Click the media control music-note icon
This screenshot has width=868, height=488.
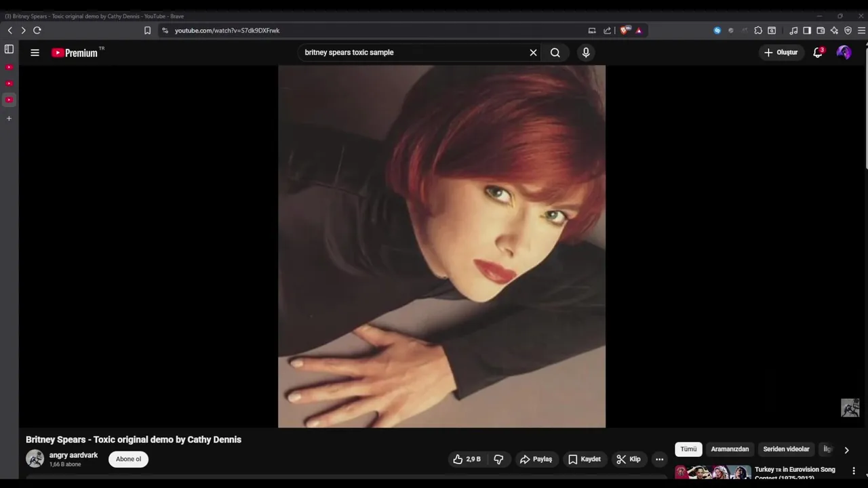tap(793, 30)
